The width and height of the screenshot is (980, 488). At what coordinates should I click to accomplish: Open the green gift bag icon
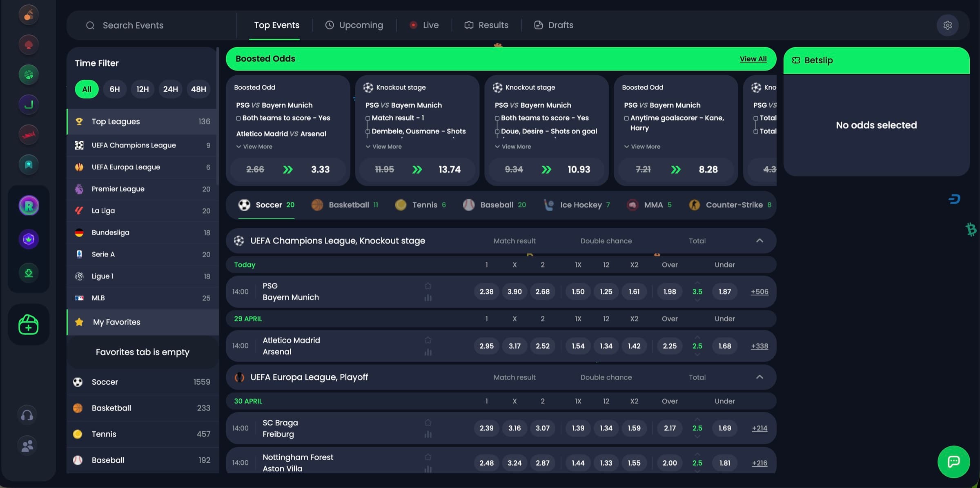tap(29, 324)
